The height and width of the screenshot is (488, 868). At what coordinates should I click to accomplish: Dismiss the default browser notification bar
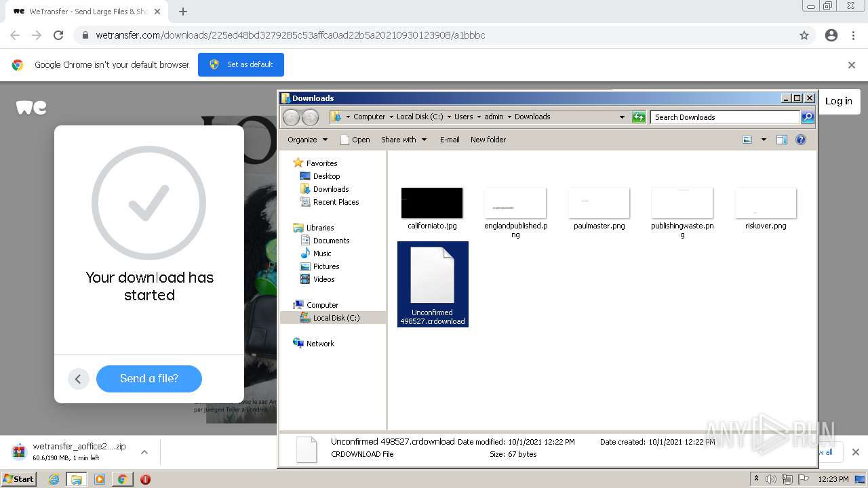tap(852, 65)
